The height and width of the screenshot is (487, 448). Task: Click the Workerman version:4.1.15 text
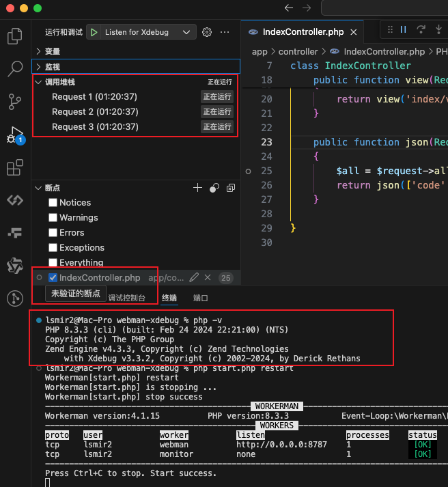[x=102, y=416]
